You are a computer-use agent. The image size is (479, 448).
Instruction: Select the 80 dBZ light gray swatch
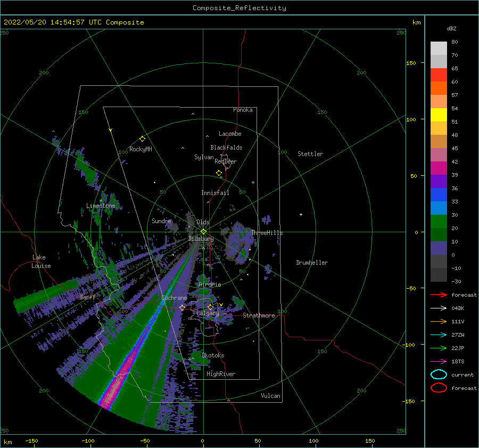[439, 48]
